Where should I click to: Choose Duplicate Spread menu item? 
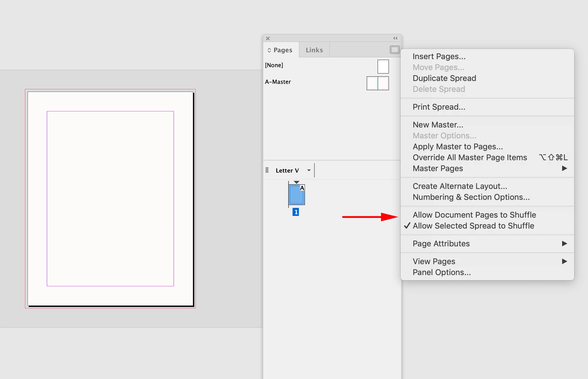(x=444, y=78)
